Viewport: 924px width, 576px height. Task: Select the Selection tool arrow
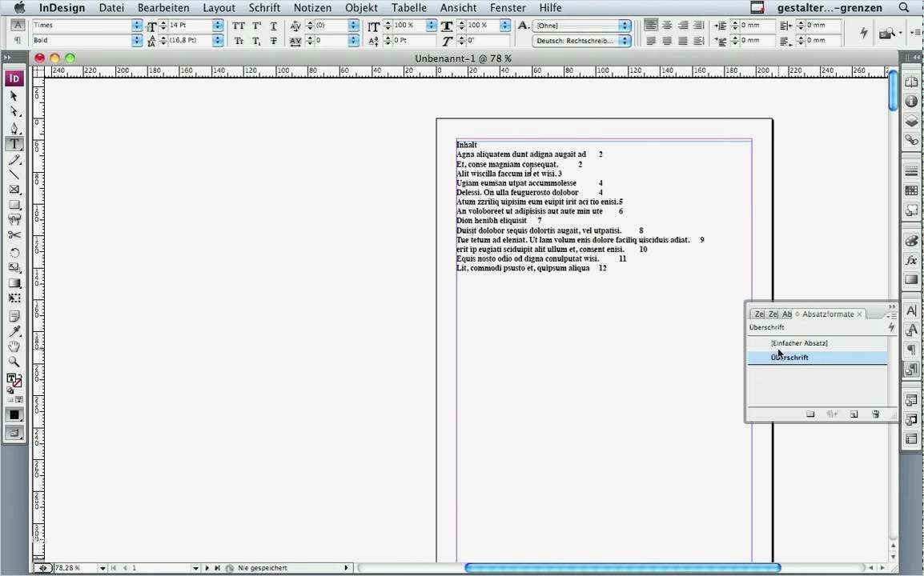(14, 96)
